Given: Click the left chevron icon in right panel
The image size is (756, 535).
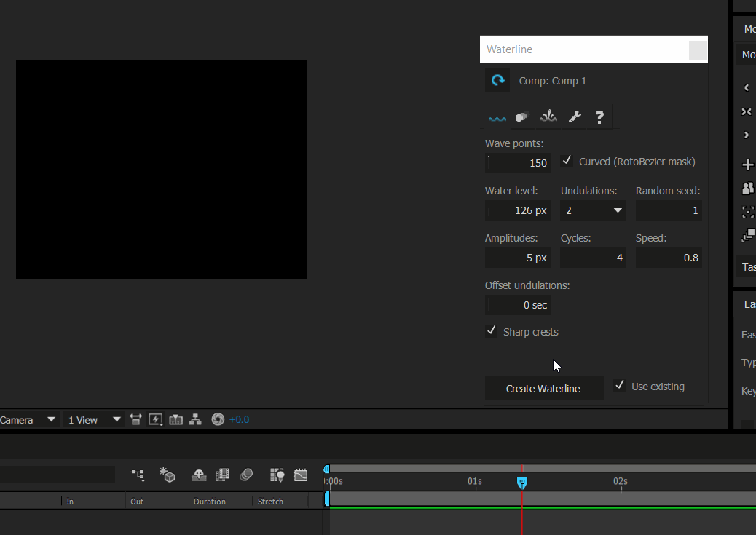Looking at the screenshot, I should click(747, 87).
